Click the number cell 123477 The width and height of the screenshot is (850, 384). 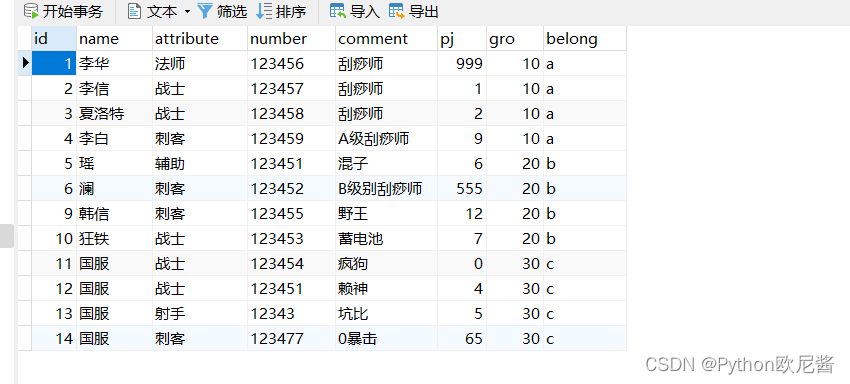click(x=292, y=338)
